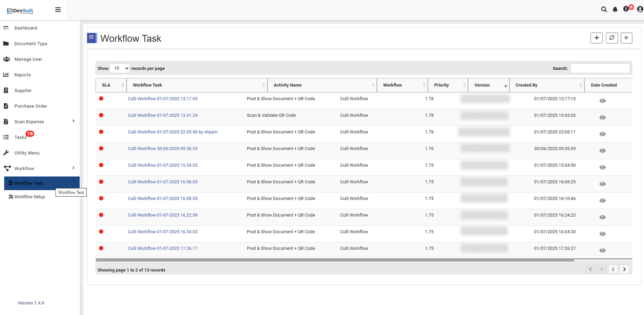Open the notifications bell icon
Screen dimensions: 644x315
pyautogui.click(x=615, y=9)
